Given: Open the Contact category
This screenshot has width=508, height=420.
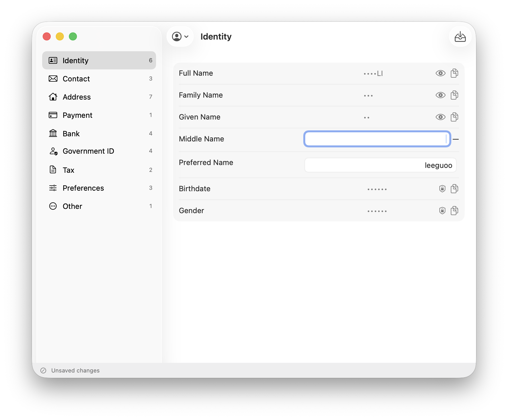Looking at the screenshot, I should (x=99, y=79).
